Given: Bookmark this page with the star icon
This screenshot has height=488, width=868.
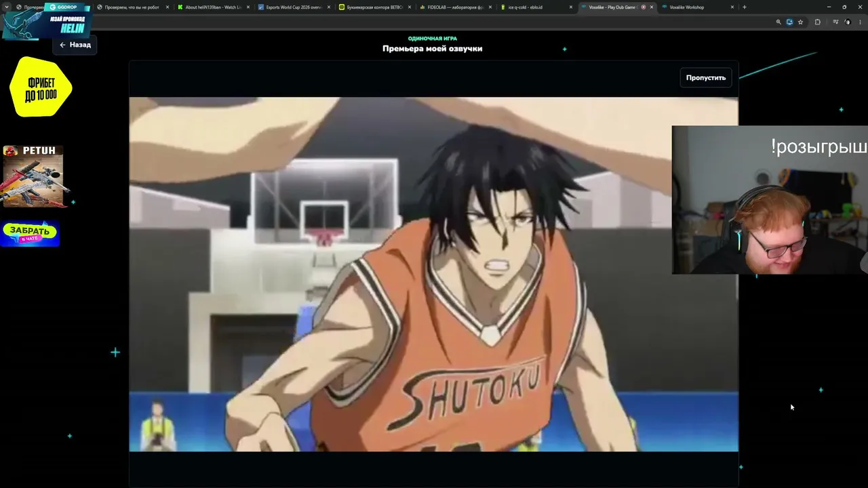Looking at the screenshot, I should click(x=800, y=22).
